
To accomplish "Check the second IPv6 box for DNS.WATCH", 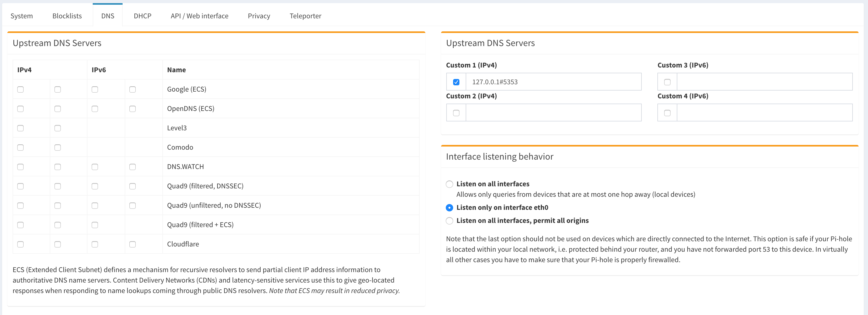I will point(133,167).
